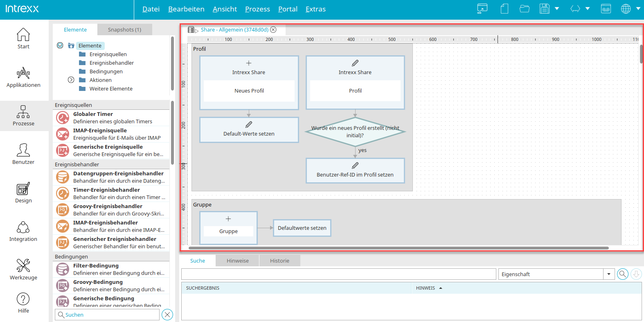Switch to the Hinweise tab
This screenshot has height=322, width=644.
(238, 261)
